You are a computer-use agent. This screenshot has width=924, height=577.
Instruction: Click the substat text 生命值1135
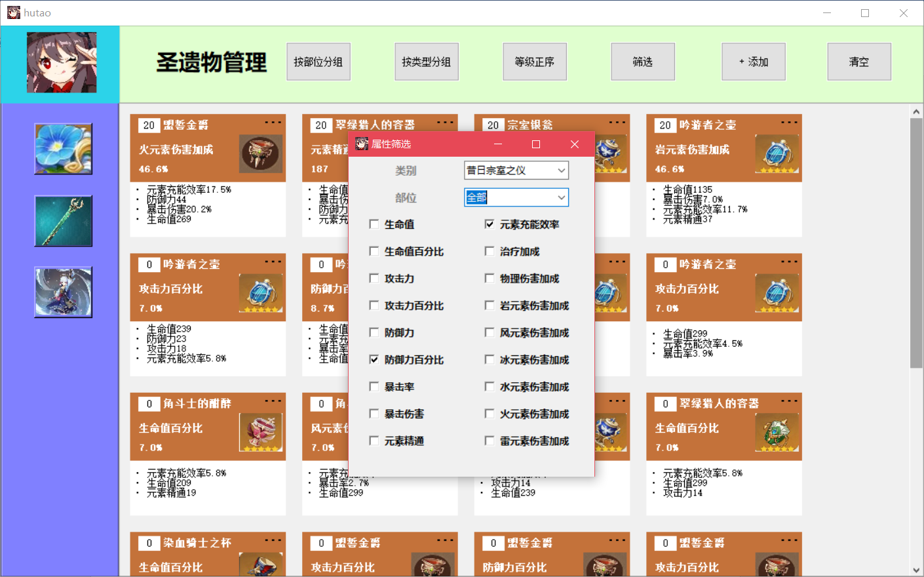(687, 189)
